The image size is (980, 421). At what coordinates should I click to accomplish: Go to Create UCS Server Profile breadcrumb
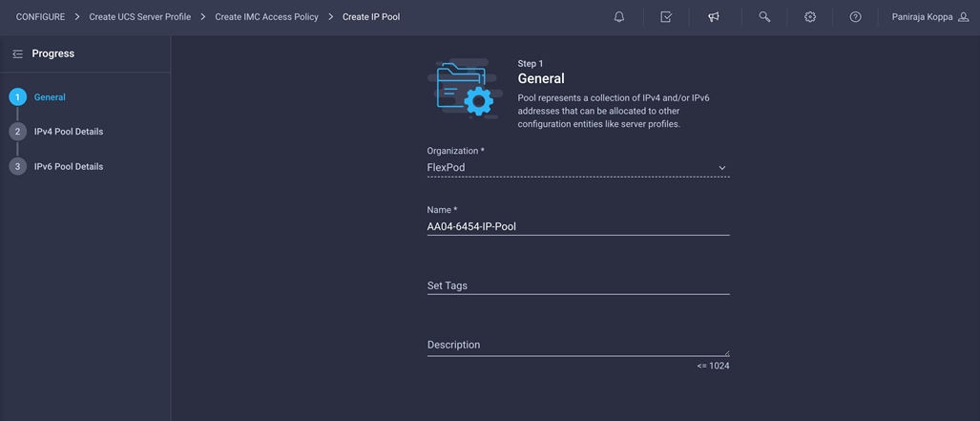click(140, 17)
